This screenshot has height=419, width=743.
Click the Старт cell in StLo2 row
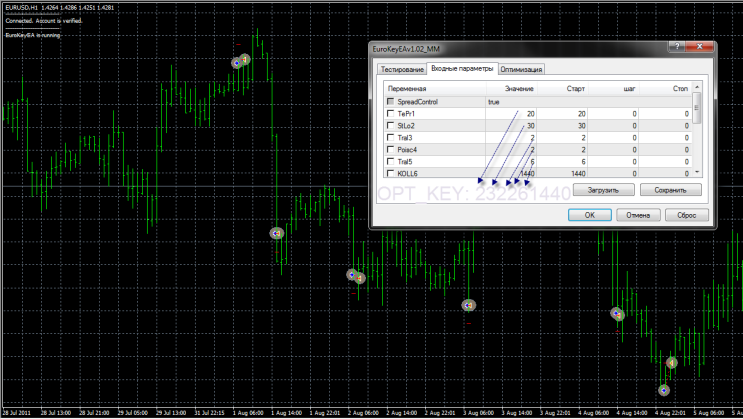(562, 126)
